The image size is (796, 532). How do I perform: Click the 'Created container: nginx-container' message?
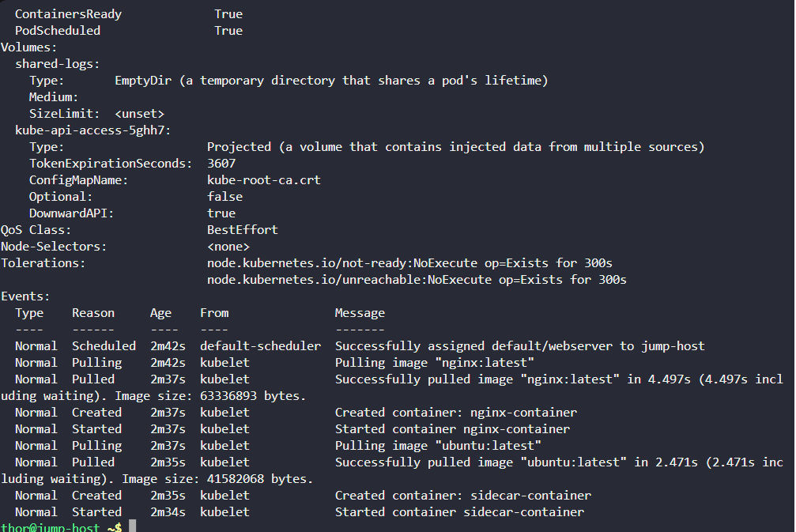[x=456, y=413]
